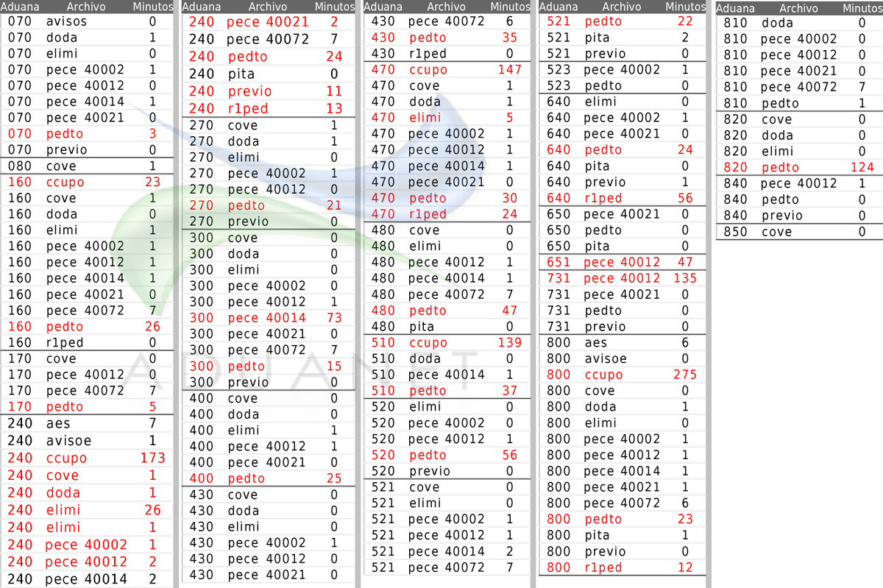The image size is (883, 588).
Task: Select 'pedto' in the 170 rows
Action: (65, 407)
